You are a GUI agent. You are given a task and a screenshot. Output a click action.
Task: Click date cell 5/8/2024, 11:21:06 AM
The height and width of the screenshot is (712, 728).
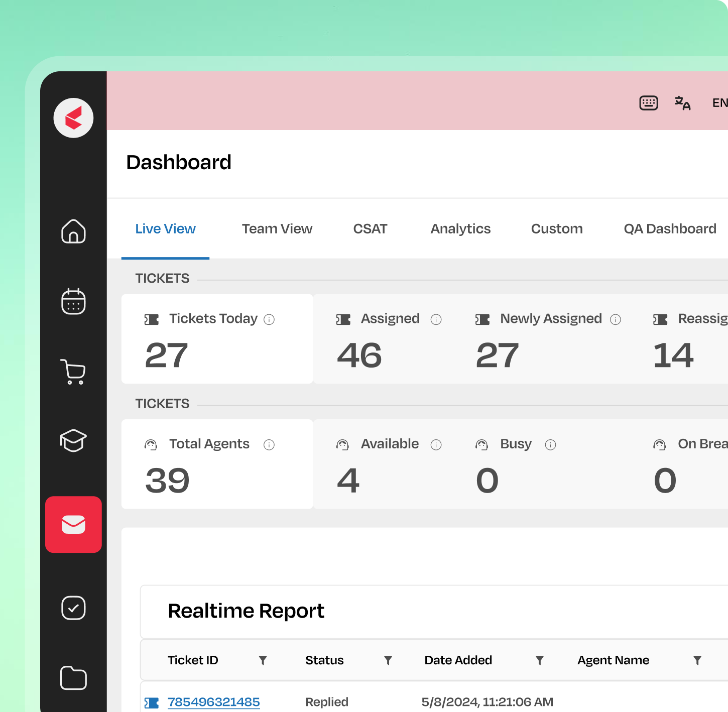pos(487,702)
